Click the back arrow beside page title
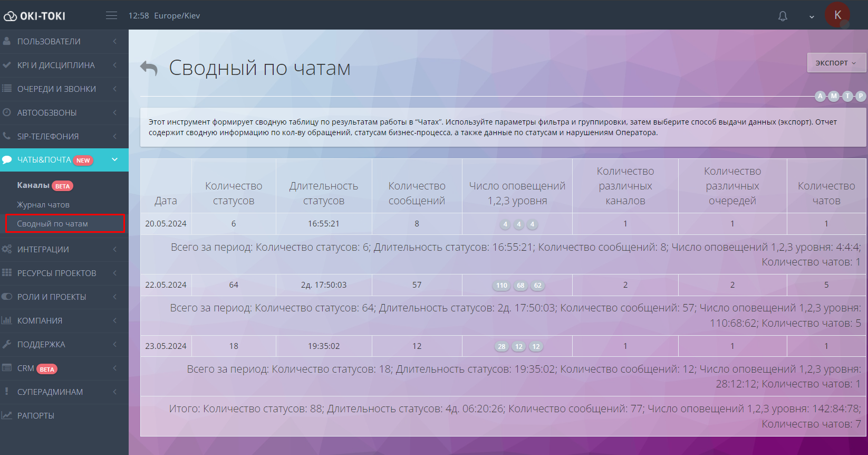This screenshot has height=455, width=868. point(149,68)
